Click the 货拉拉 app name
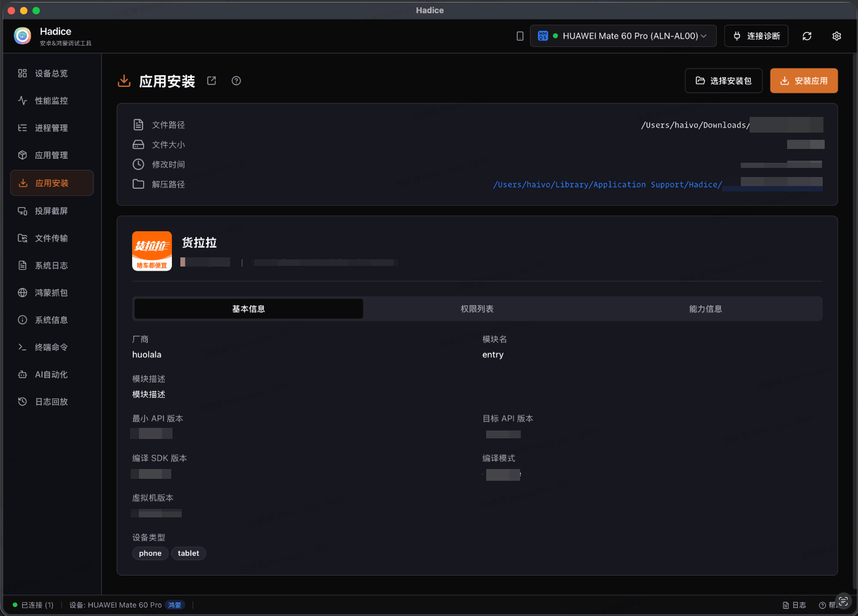This screenshot has width=858, height=616. [199, 243]
